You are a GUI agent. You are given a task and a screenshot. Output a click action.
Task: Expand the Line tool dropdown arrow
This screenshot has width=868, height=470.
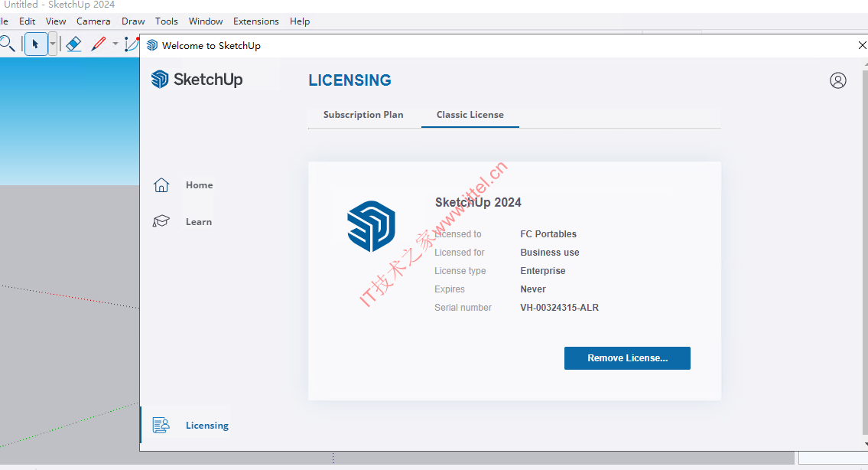pos(115,44)
